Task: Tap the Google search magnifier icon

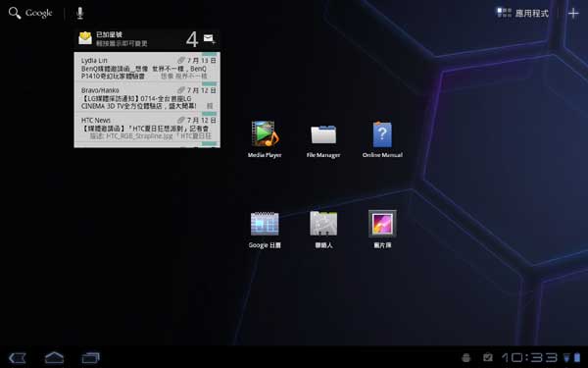Action: tap(15, 13)
